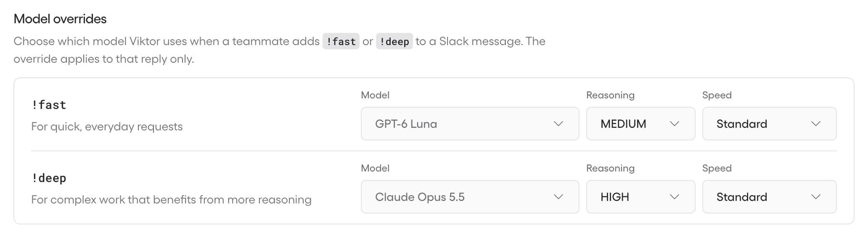Click the Model overrides heading
The image size is (868, 238).
coord(60,19)
